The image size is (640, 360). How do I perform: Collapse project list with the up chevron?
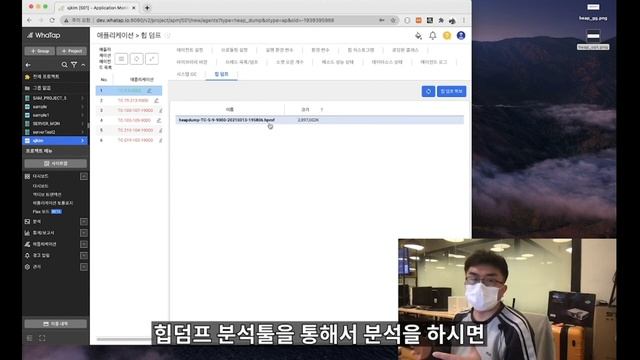tap(83, 65)
